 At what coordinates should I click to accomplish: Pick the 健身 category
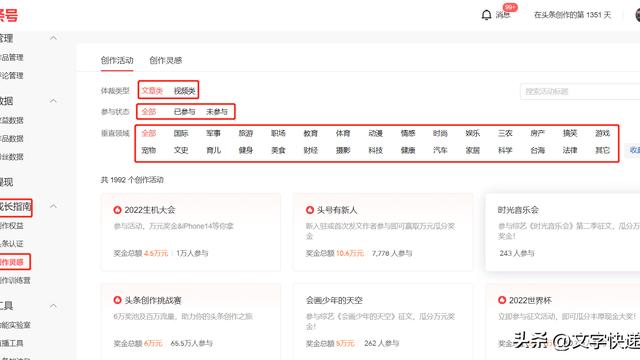(x=246, y=150)
